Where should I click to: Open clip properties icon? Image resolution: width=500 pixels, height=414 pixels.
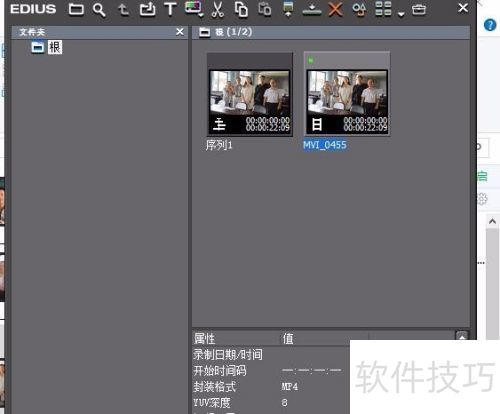[359, 9]
